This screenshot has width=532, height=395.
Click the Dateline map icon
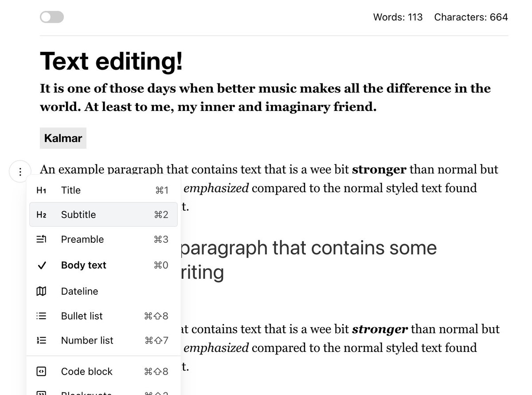[x=41, y=291]
